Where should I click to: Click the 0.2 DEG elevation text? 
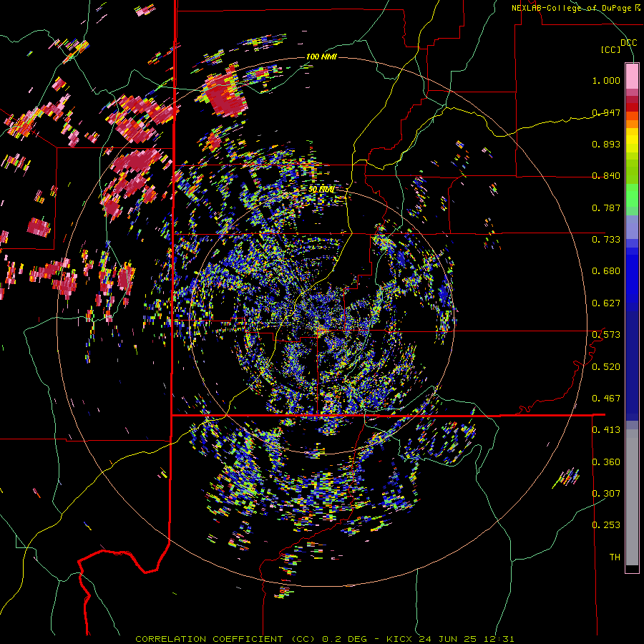point(344,639)
